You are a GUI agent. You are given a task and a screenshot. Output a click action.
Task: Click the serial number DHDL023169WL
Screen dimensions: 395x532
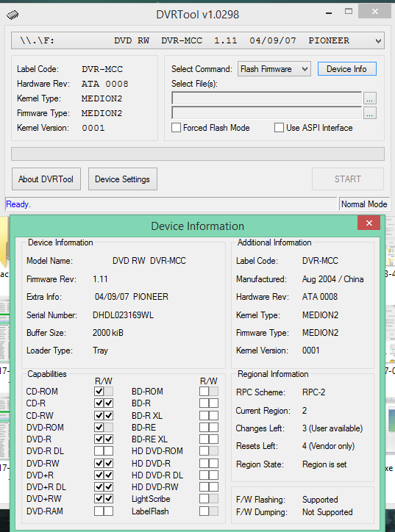[123, 314]
